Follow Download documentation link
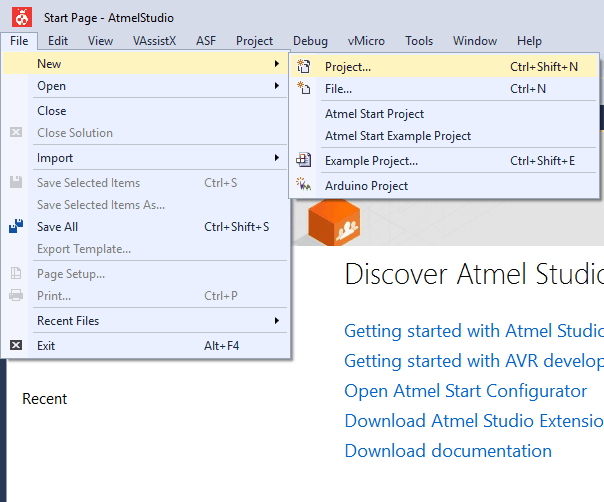The image size is (604, 502). pyautogui.click(x=448, y=450)
